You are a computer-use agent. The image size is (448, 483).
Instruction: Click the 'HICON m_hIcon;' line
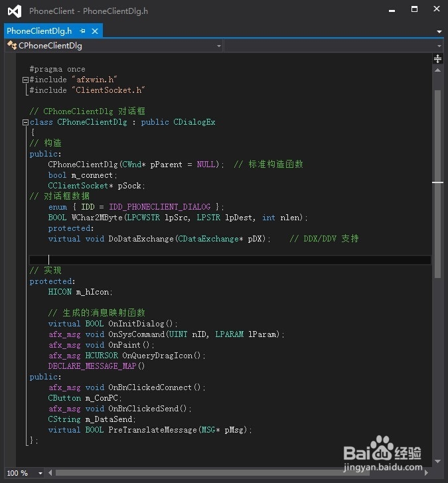[80, 292]
